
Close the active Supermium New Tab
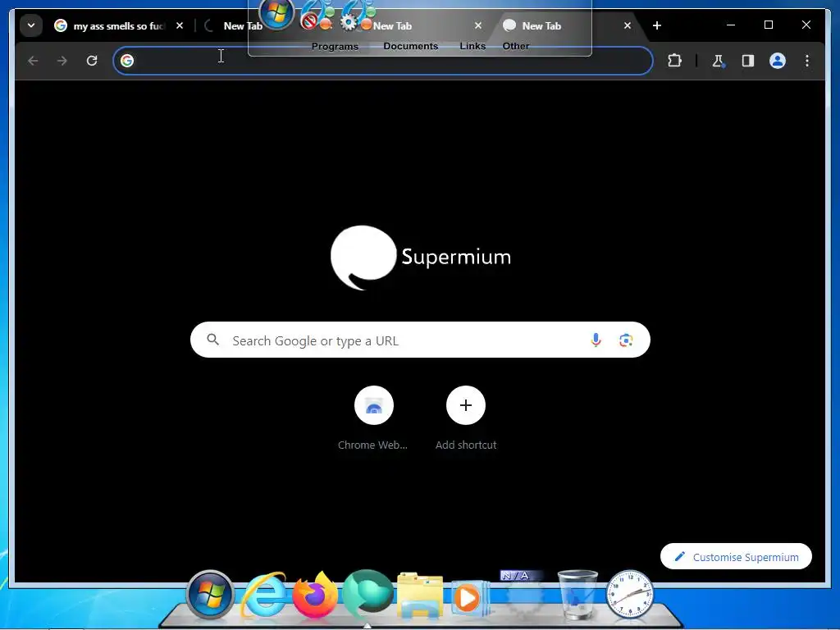coord(628,25)
